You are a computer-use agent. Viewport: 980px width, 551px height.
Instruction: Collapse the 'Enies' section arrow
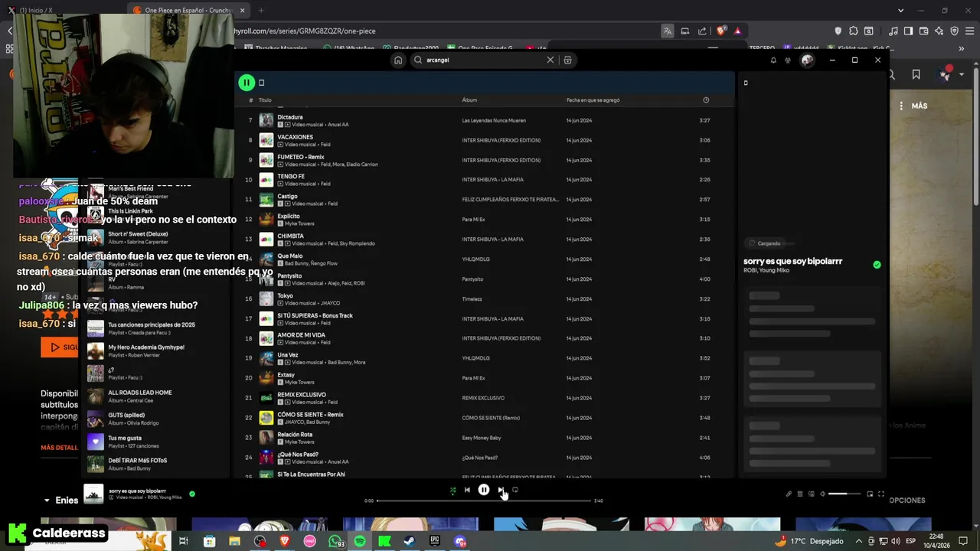47,500
